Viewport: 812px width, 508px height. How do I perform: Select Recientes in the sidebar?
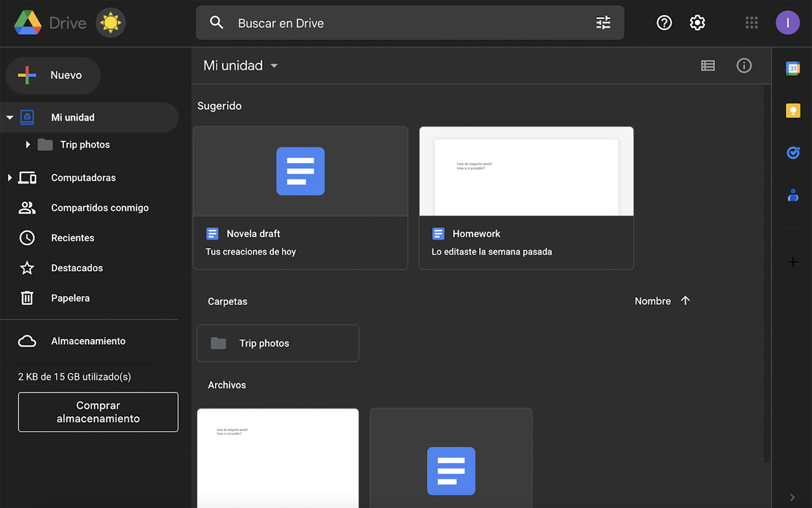coord(73,237)
